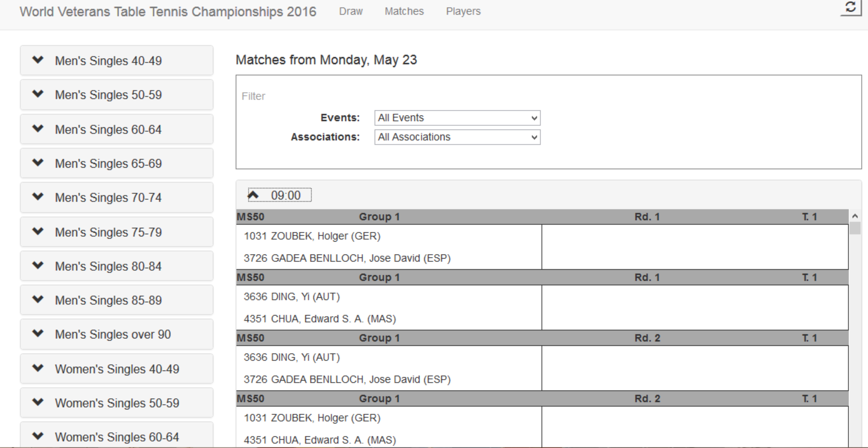
Task: Open Men's Singles 65-69 panel label
Action: 108,164
